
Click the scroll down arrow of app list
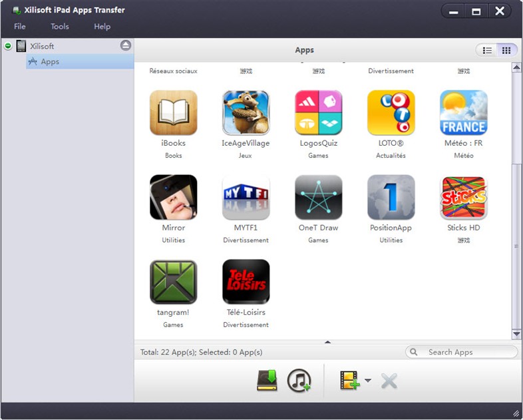click(516, 334)
